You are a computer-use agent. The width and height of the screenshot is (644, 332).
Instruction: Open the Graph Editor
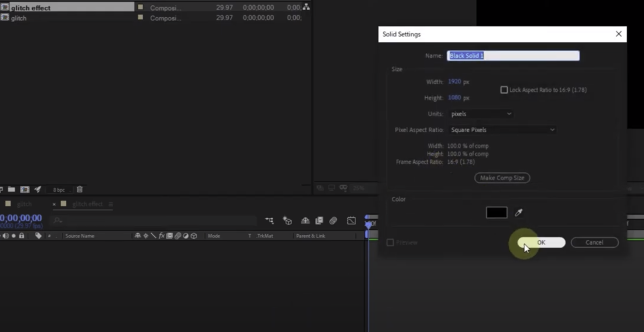tap(352, 221)
